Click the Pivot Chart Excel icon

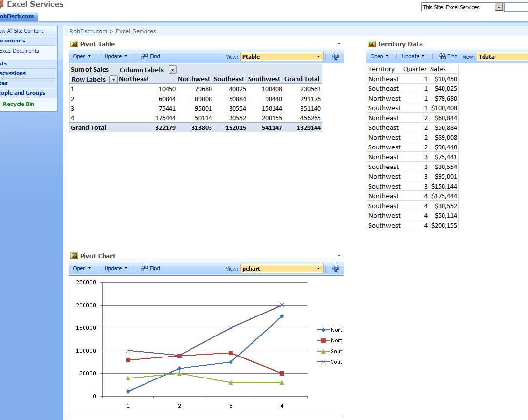coord(74,256)
